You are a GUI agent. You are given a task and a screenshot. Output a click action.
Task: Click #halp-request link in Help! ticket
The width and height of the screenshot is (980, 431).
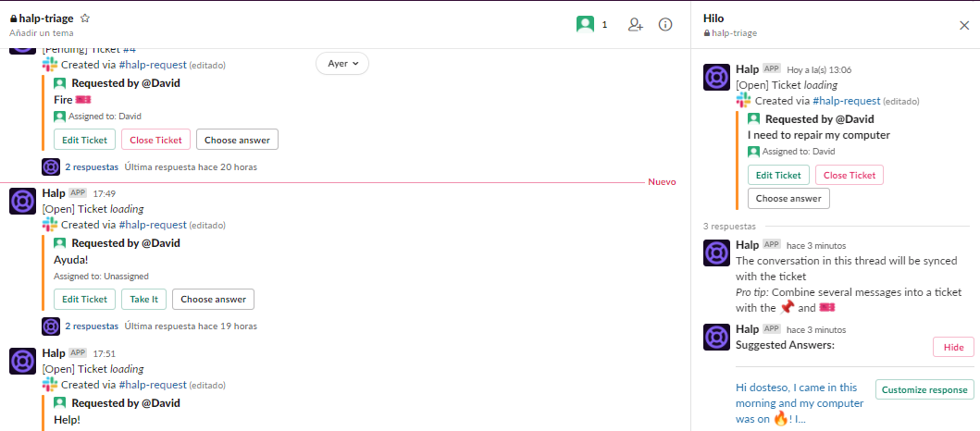(153, 384)
